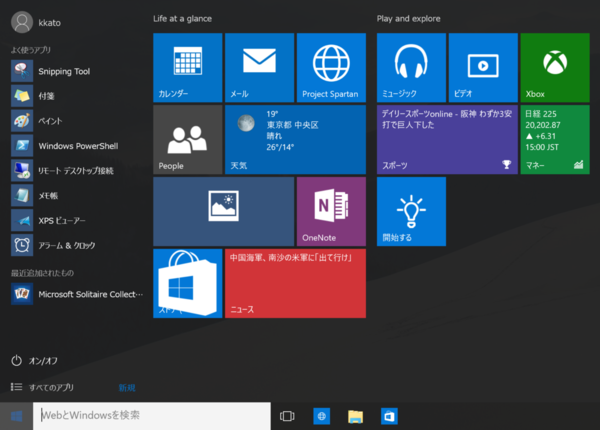Open the メール mail tile
The height and width of the screenshot is (430, 600).
tap(259, 68)
